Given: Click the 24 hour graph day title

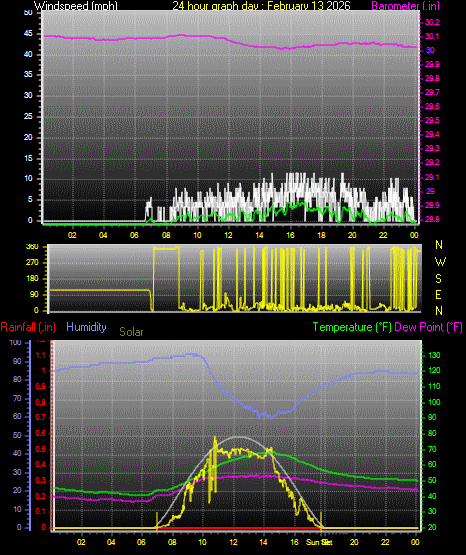Looking at the screenshot, I should click(261, 6).
